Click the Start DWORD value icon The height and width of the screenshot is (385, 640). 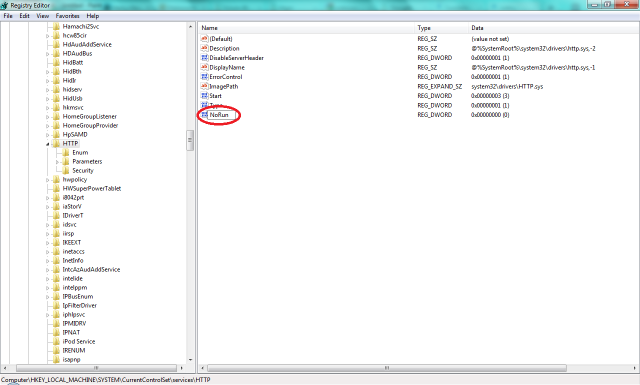click(204, 96)
